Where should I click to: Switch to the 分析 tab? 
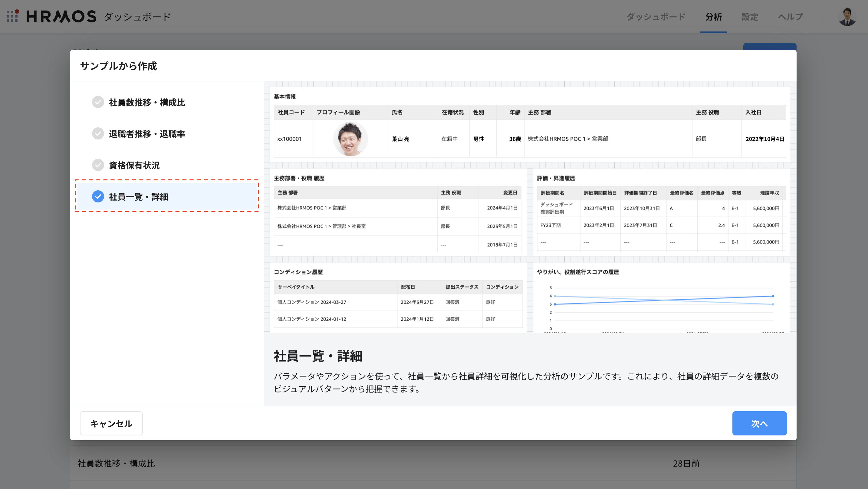coord(713,17)
